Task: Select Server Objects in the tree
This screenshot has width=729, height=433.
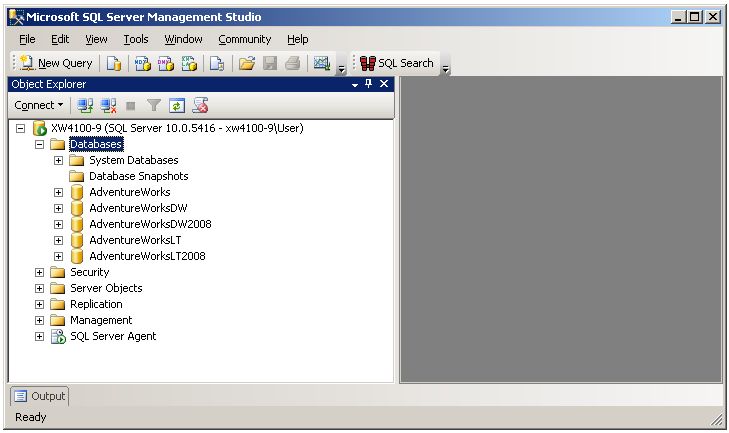Action: tap(106, 288)
